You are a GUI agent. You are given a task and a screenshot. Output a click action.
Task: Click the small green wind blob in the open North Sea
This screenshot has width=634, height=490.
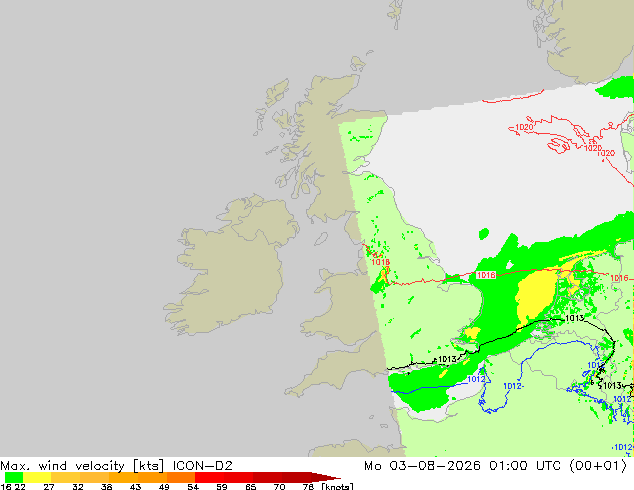(x=484, y=234)
